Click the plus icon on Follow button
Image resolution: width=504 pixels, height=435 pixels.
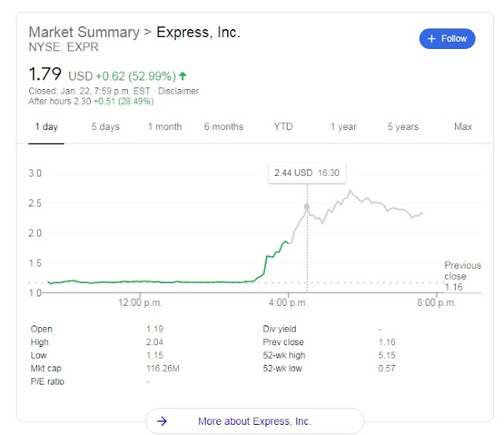[x=431, y=39]
